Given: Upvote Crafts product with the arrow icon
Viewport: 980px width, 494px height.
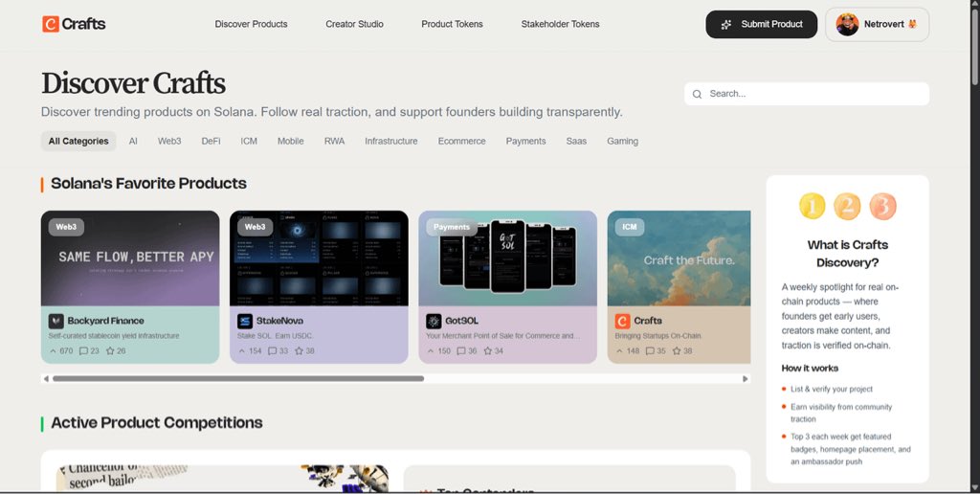Looking at the screenshot, I should pos(619,350).
